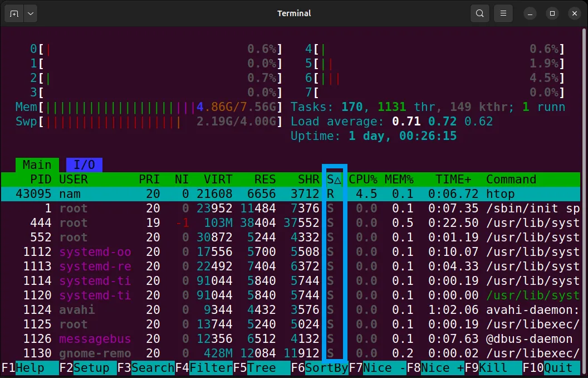The width and height of the screenshot is (588, 378).
Task: Open F6 SortBy in the function bar
Action: click(320, 368)
